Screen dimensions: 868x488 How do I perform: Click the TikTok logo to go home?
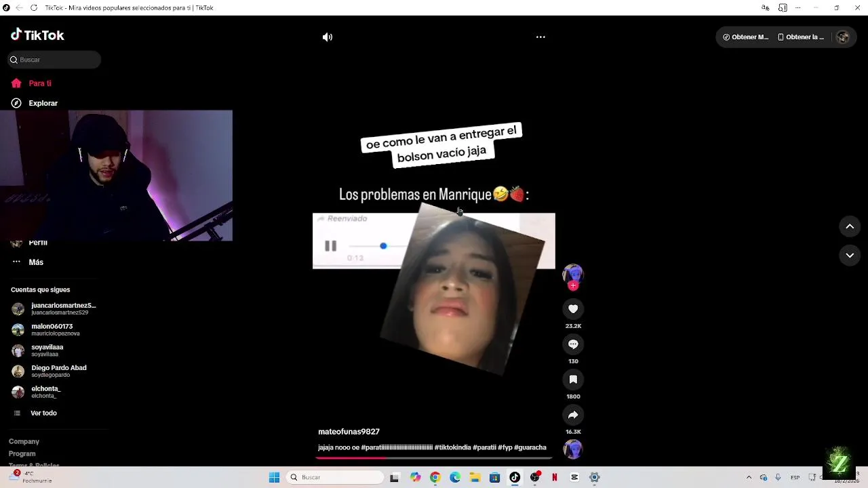(37, 35)
